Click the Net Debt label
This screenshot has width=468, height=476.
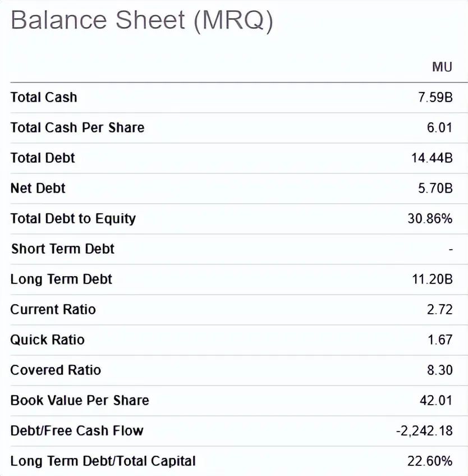click(x=38, y=188)
